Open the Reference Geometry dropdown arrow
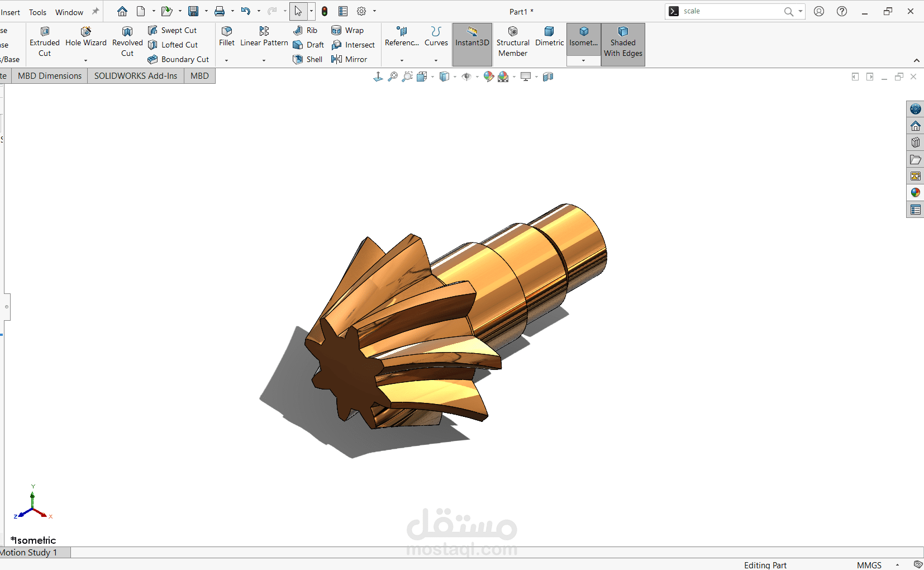This screenshot has height=570, width=924. [x=402, y=60]
